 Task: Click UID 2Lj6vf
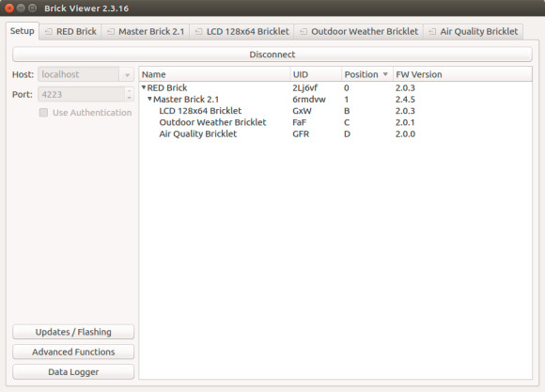pos(304,87)
